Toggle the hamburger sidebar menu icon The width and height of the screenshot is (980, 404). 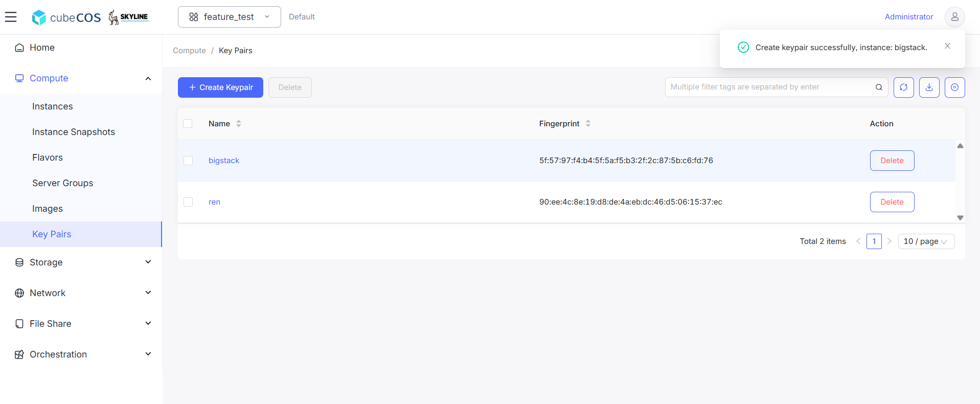(11, 17)
